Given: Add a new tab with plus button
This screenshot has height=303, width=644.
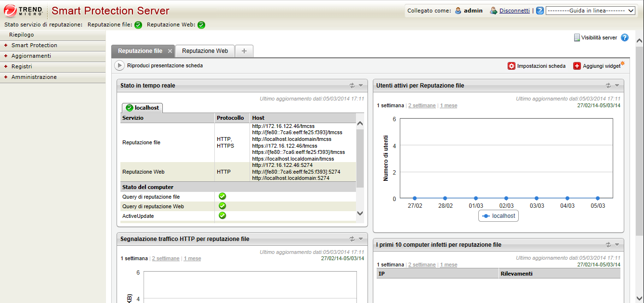Looking at the screenshot, I should 244,51.
